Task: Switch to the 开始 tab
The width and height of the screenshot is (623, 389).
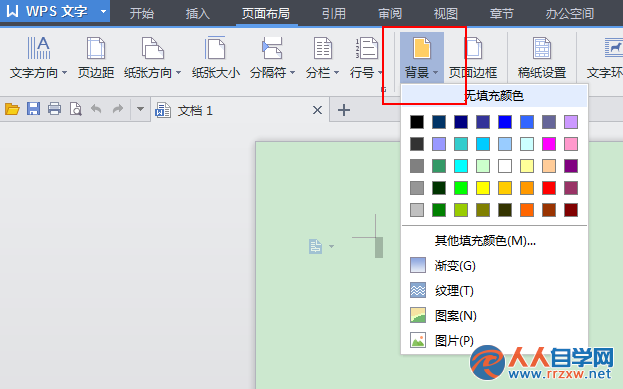Action: click(x=141, y=14)
